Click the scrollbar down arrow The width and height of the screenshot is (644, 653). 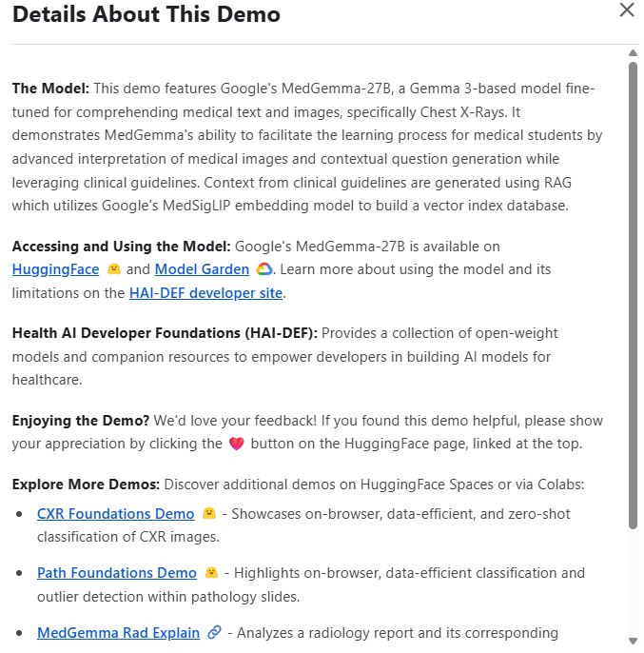[634, 641]
